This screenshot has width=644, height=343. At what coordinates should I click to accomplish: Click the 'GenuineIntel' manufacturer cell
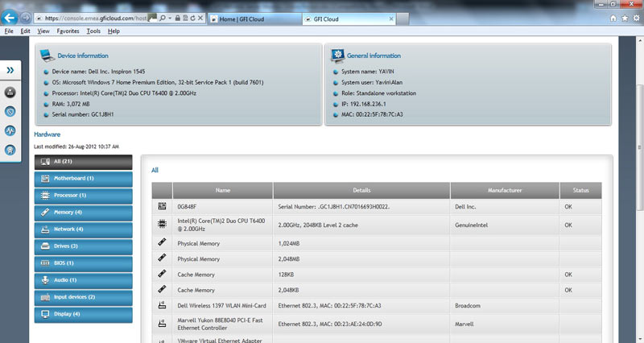point(505,225)
